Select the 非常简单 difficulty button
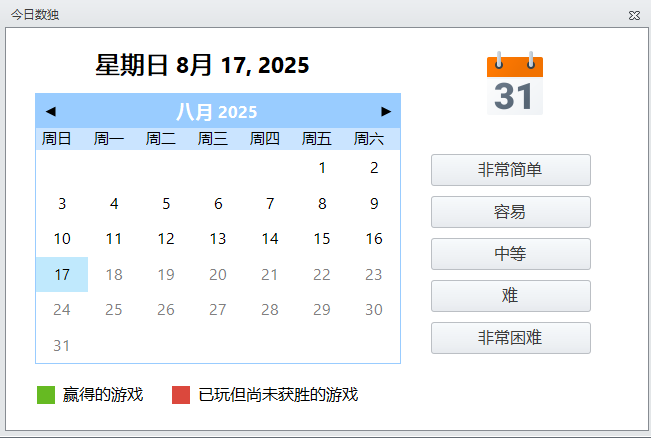This screenshot has height=438, width=651. [510, 170]
